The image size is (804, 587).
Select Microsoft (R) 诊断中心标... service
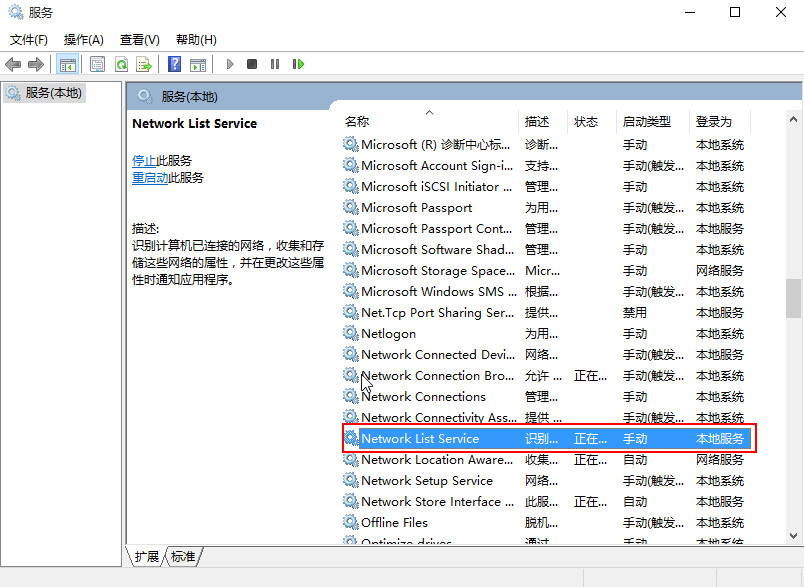point(547,144)
